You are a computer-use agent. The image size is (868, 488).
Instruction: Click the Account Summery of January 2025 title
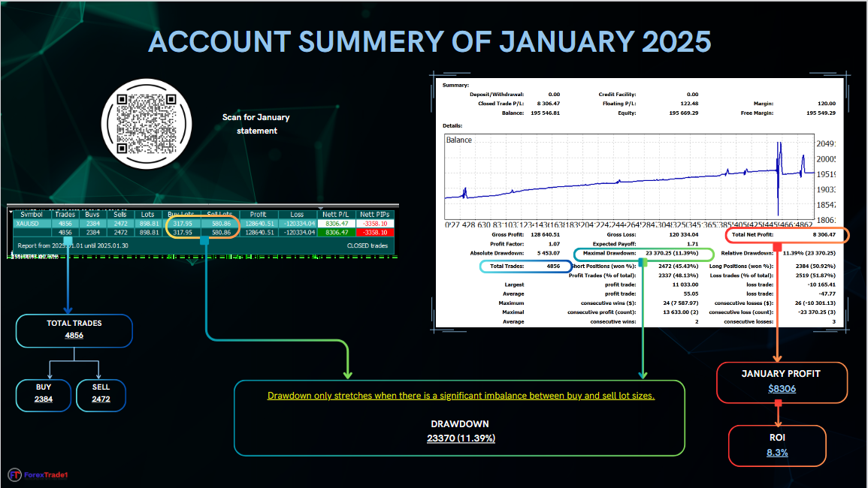pyautogui.click(x=430, y=41)
